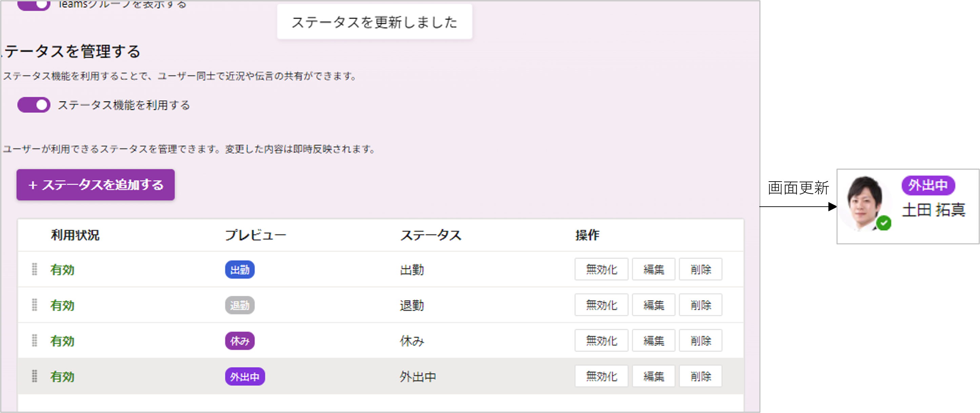This screenshot has height=413, width=980.
Task: Click the 出勤 status name text
Action: pos(412,270)
